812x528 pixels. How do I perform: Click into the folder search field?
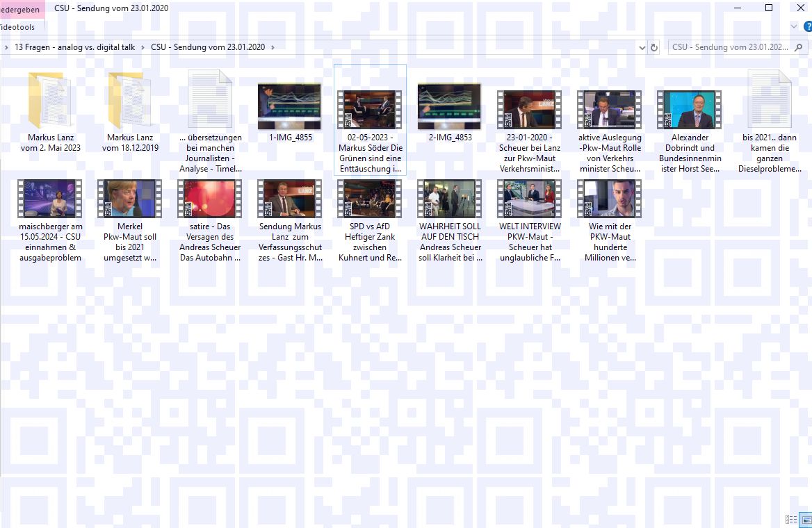[730, 47]
